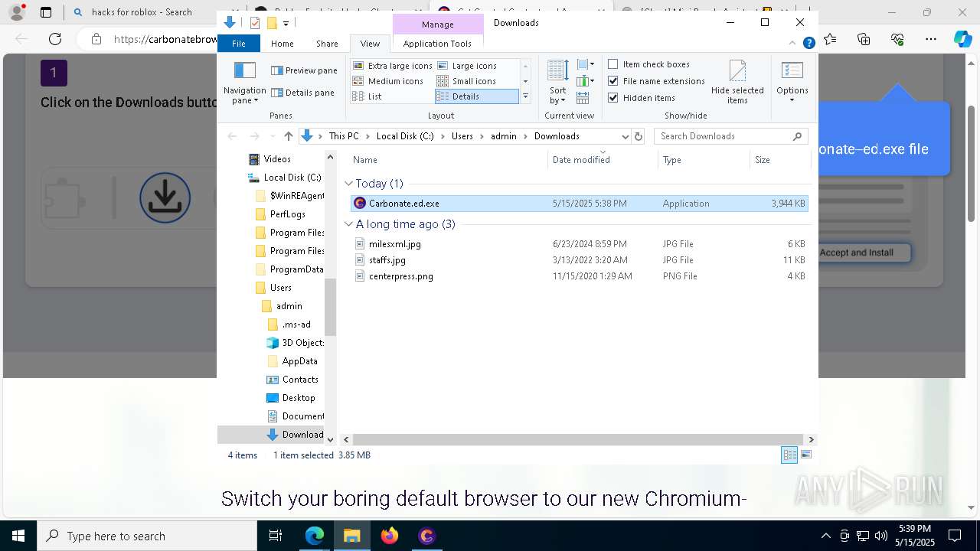Open Explorer help question mark icon
This screenshot has height=551, width=980.
point(810,44)
